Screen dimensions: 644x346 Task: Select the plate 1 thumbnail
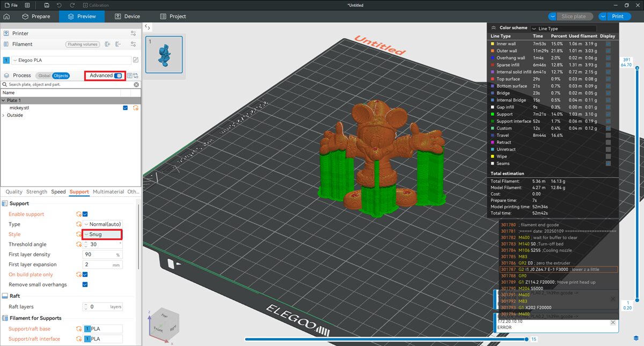(164, 54)
